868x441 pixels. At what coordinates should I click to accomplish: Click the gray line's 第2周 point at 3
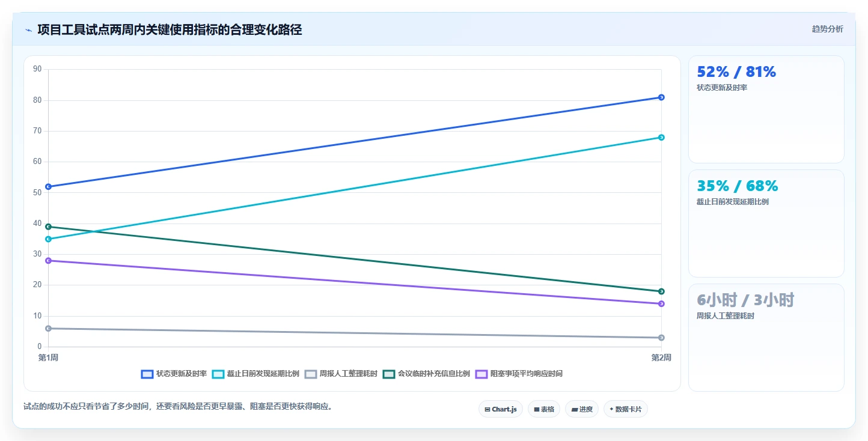(x=661, y=338)
